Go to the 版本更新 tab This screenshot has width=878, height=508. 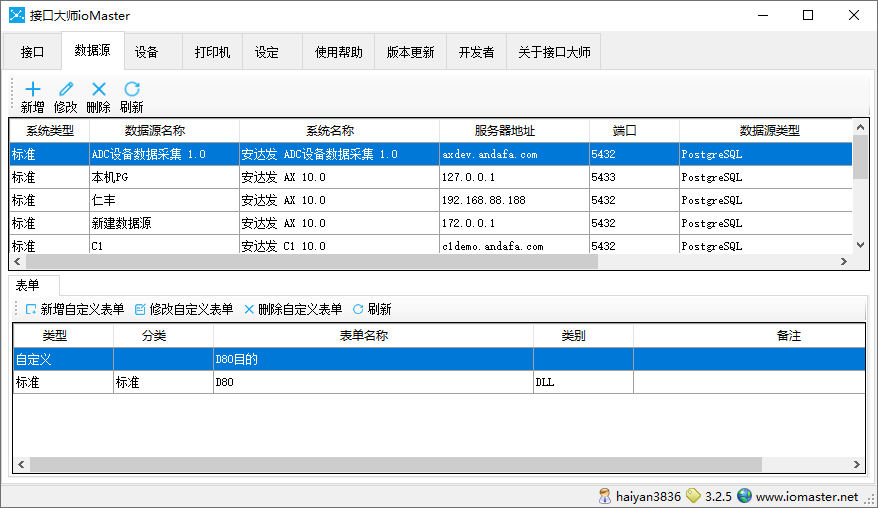click(410, 52)
